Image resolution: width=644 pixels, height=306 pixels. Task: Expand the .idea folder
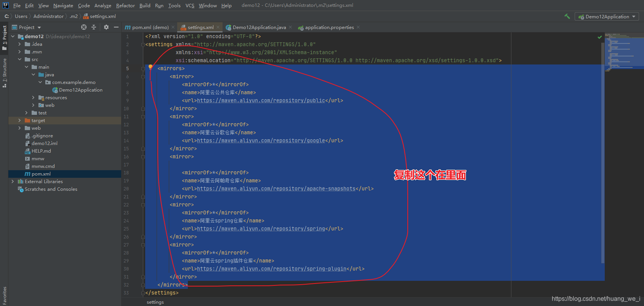coord(20,44)
